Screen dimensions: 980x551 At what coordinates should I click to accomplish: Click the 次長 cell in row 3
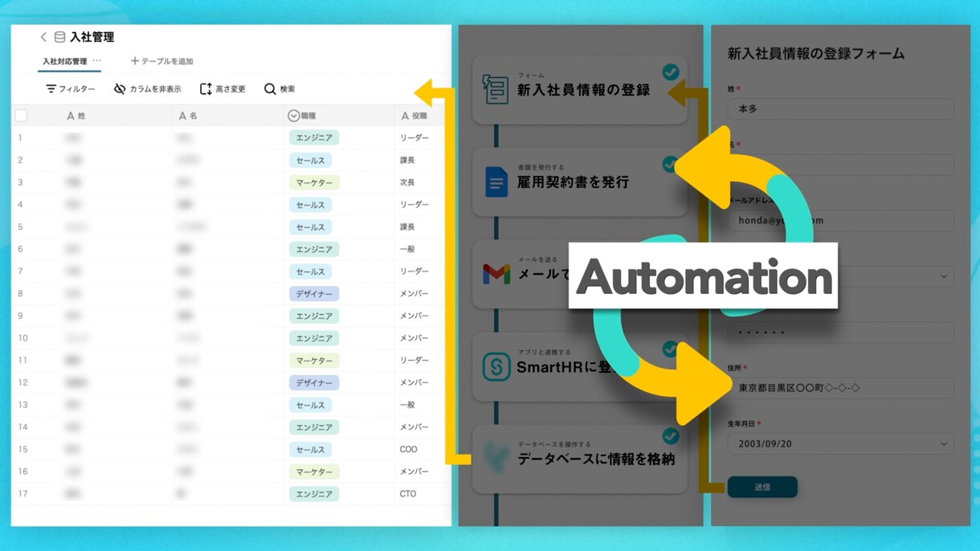[x=407, y=182]
